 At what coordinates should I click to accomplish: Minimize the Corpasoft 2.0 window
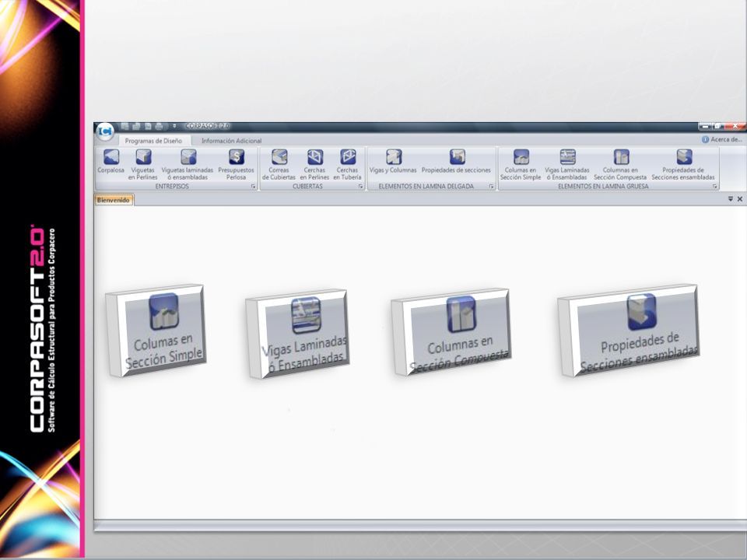(x=706, y=126)
